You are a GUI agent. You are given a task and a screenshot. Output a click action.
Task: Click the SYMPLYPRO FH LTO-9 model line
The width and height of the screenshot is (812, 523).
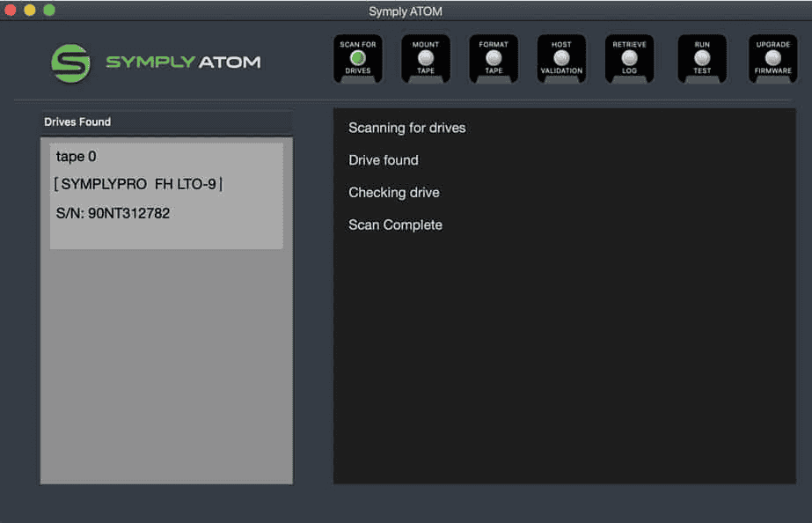(x=138, y=184)
